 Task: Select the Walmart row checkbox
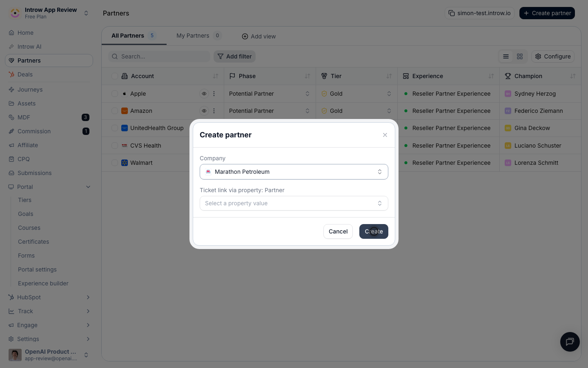pos(115,163)
